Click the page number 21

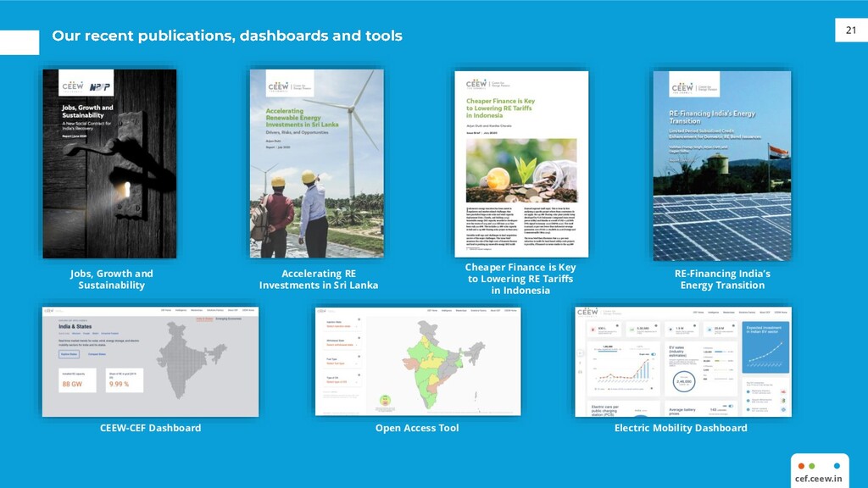click(851, 30)
